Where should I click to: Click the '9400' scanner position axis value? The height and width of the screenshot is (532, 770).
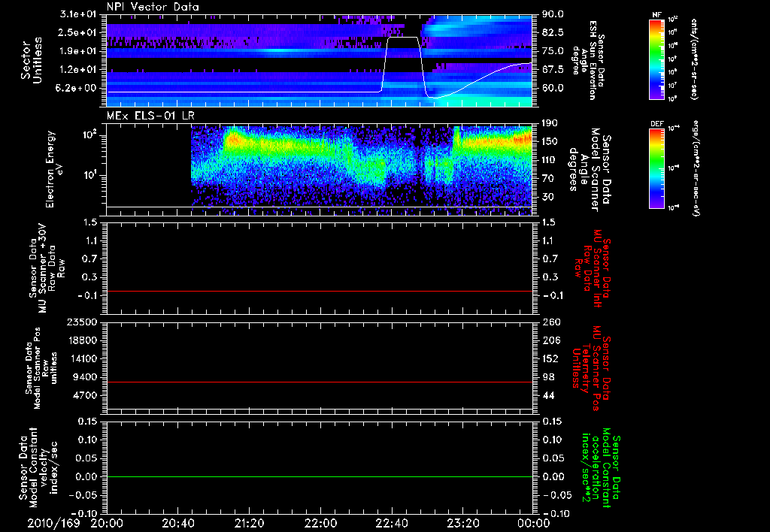pyautogui.click(x=86, y=377)
